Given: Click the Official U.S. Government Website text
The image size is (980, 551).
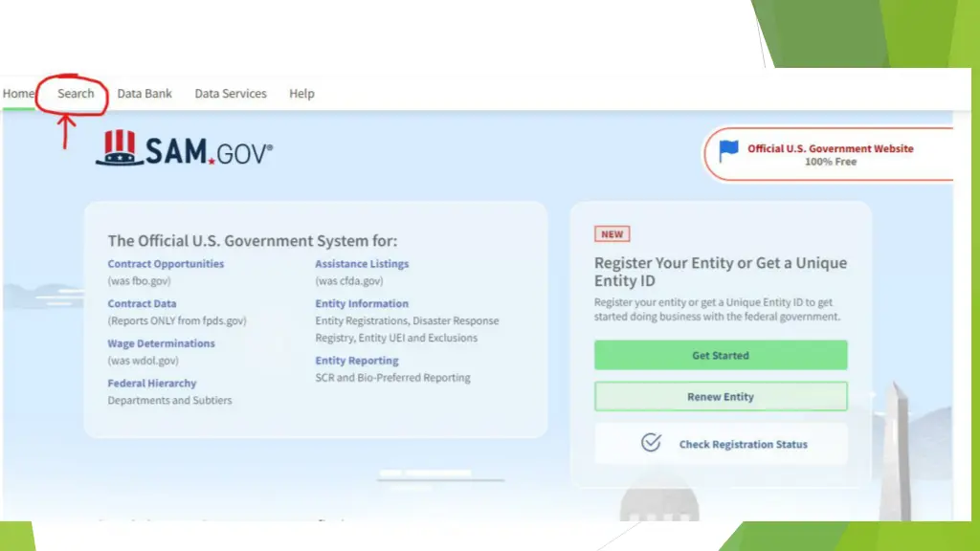Looking at the screenshot, I should (831, 148).
